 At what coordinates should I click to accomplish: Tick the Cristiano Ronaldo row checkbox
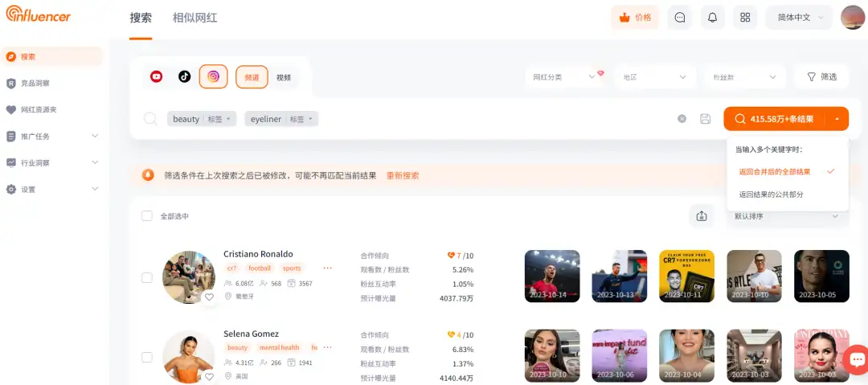[147, 277]
